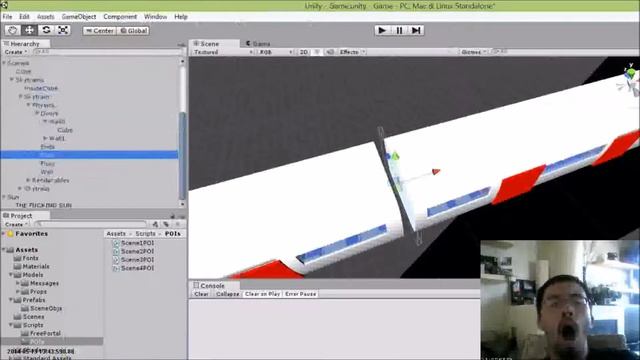Click Scripts in Project breadcrumb

tap(145, 233)
